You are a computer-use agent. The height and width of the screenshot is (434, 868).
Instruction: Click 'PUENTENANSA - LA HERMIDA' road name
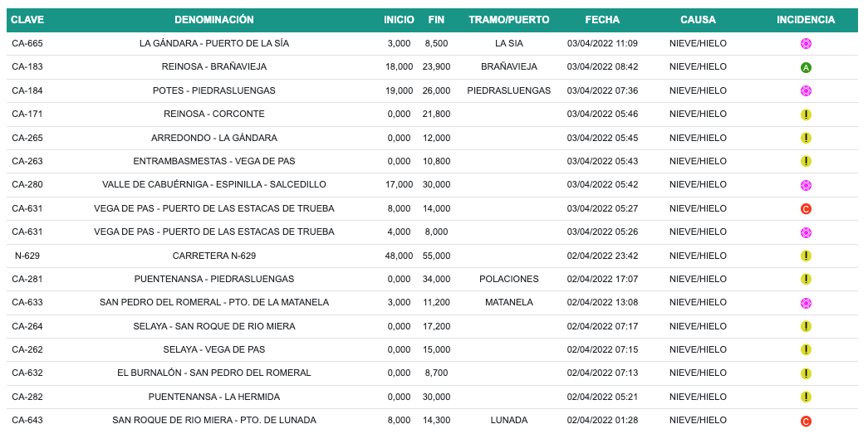coord(214,397)
